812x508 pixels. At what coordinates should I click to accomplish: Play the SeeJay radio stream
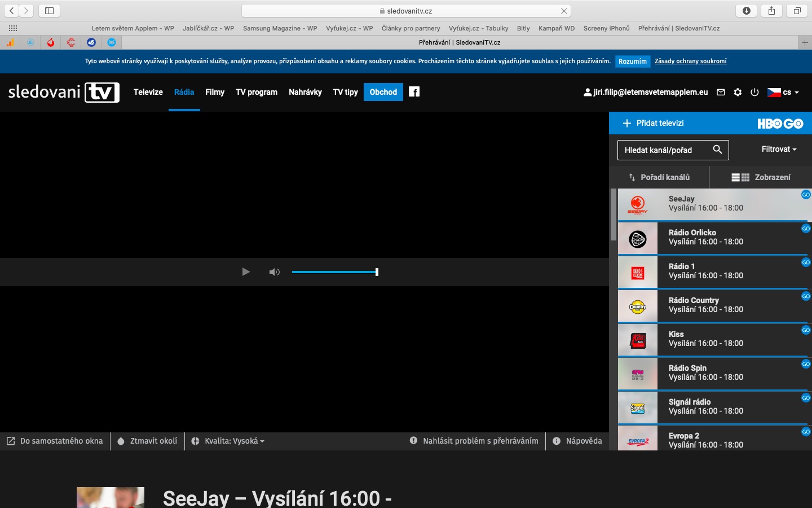click(246, 272)
